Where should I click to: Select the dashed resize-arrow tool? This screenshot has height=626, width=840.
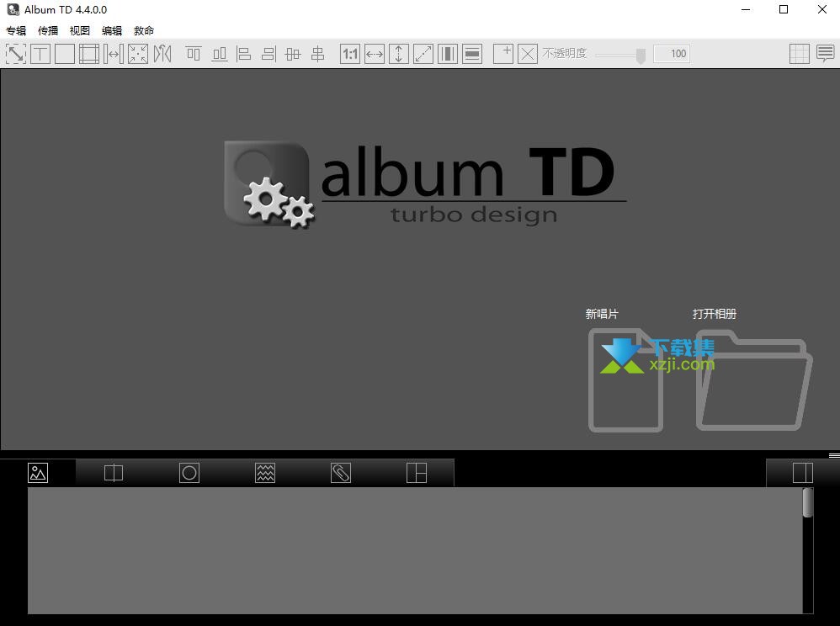(15, 54)
